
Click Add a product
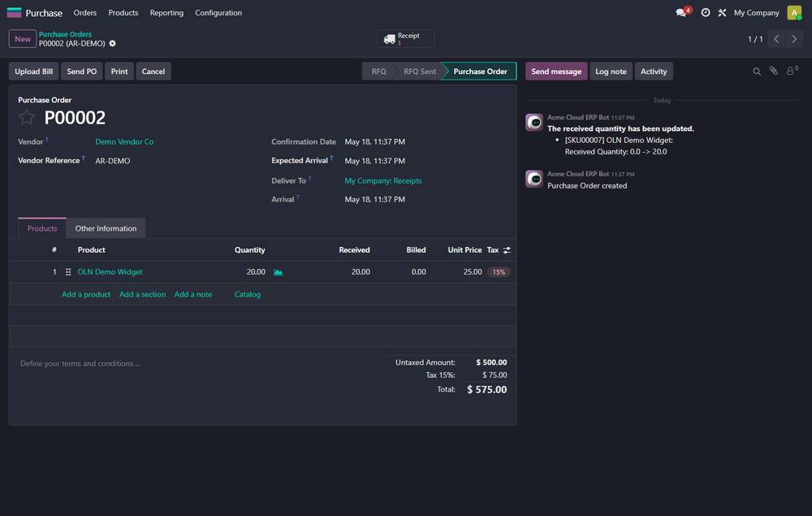pyautogui.click(x=86, y=294)
